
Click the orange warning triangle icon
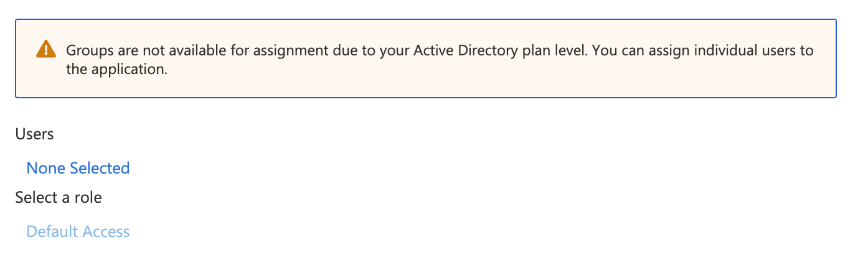click(x=46, y=49)
